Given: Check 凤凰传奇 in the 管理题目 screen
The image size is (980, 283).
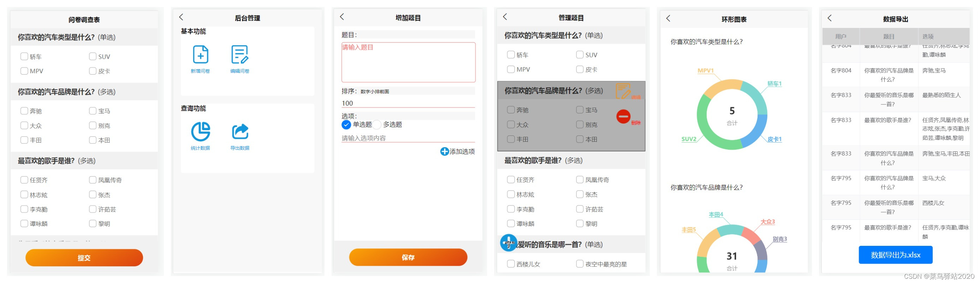Looking at the screenshot, I should [580, 179].
